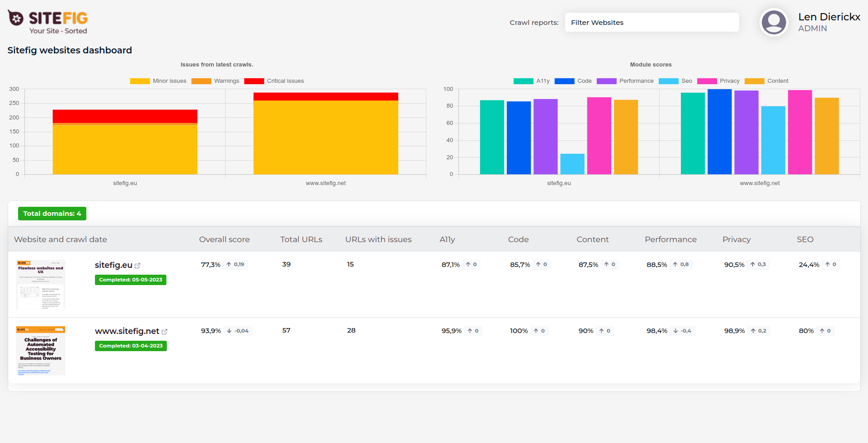The width and height of the screenshot is (868, 443).
Task: Sort by SEO column header
Action: pyautogui.click(x=805, y=239)
